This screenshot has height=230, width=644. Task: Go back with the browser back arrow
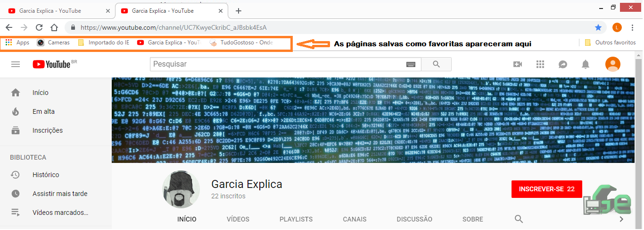pos(9,27)
